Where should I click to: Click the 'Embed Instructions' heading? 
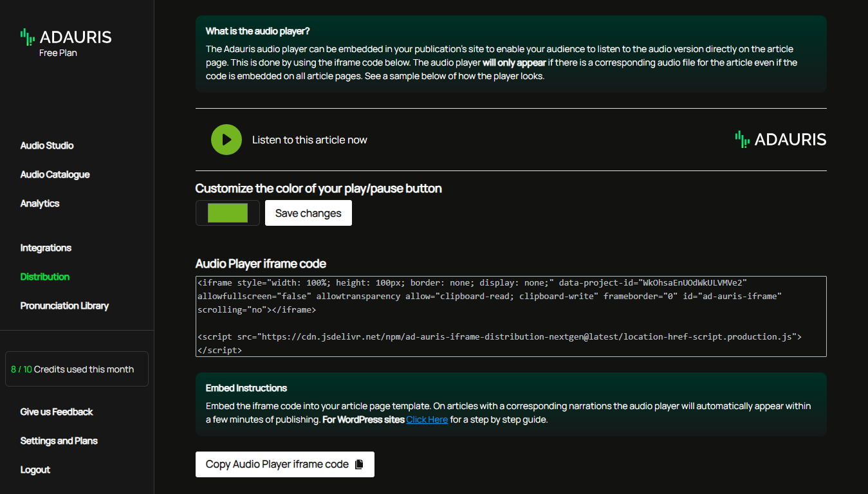(x=246, y=388)
